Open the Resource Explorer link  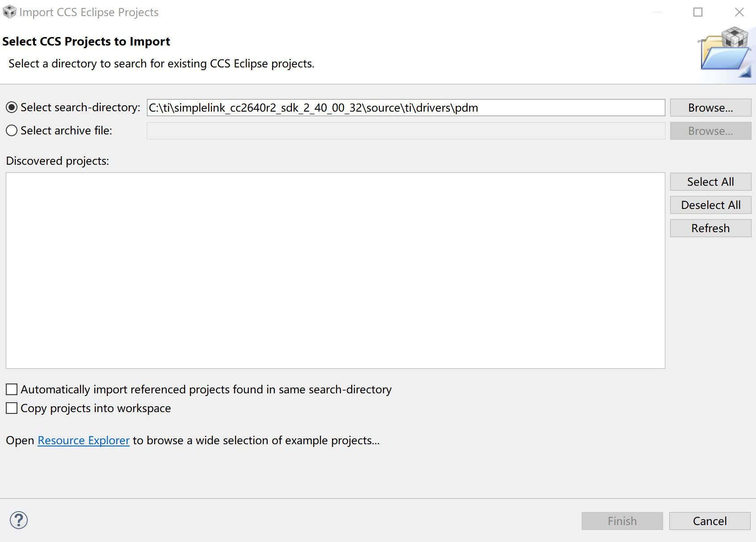point(84,440)
